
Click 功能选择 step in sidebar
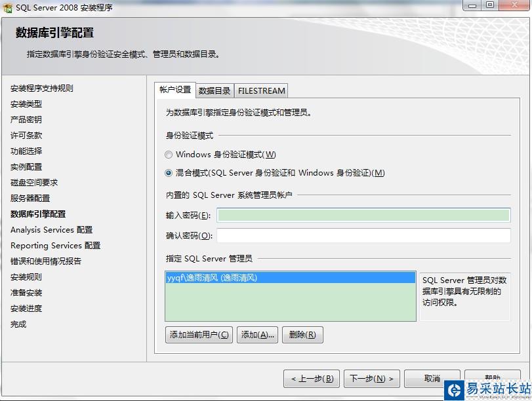pos(26,151)
